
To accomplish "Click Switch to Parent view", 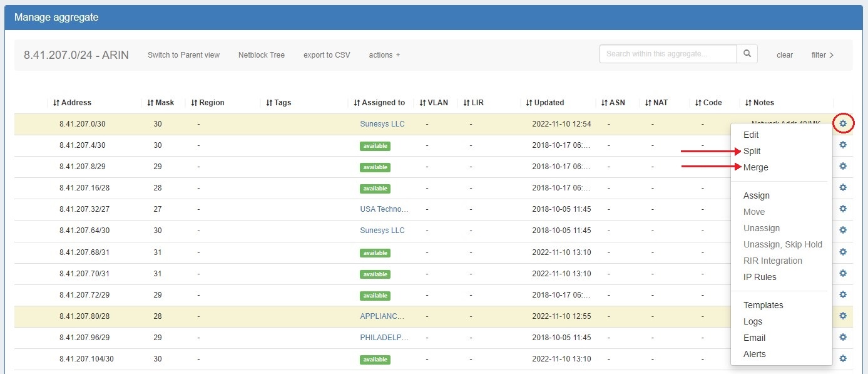I will pyautogui.click(x=183, y=55).
